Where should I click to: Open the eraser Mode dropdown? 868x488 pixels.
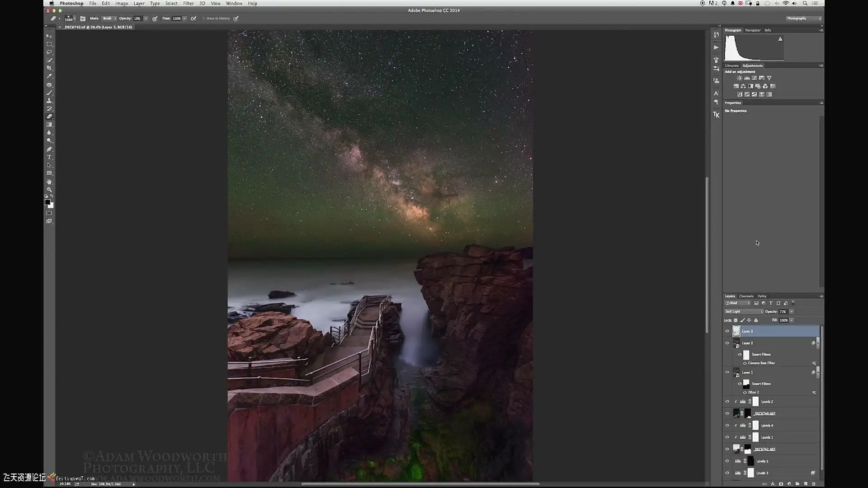click(109, 19)
